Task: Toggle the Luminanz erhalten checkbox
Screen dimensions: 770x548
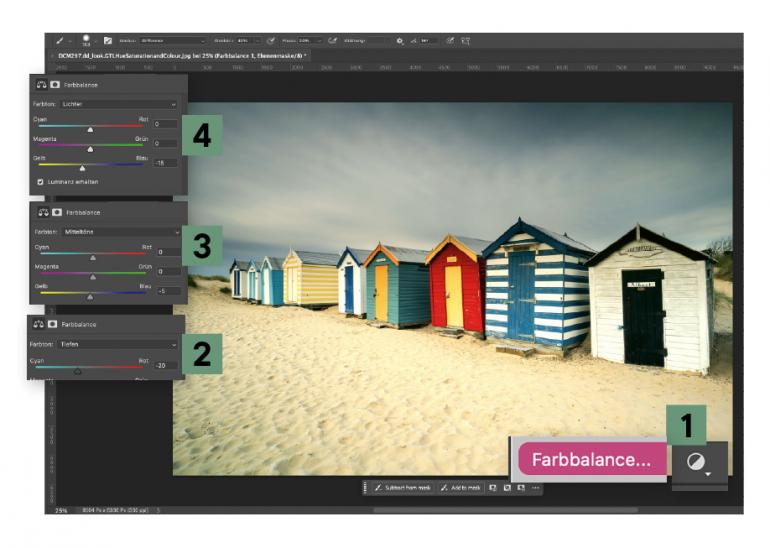Action: [40, 182]
